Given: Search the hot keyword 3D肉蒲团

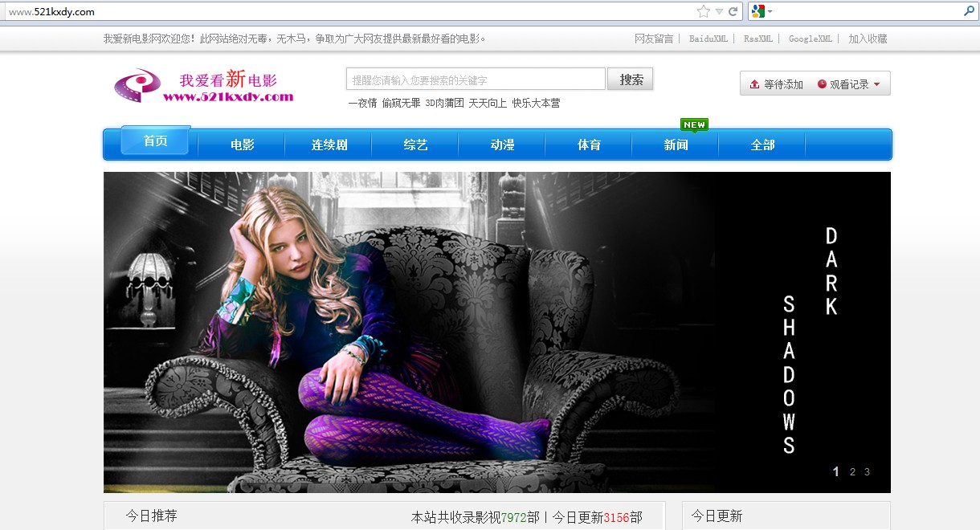Looking at the screenshot, I should tap(444, 103).
